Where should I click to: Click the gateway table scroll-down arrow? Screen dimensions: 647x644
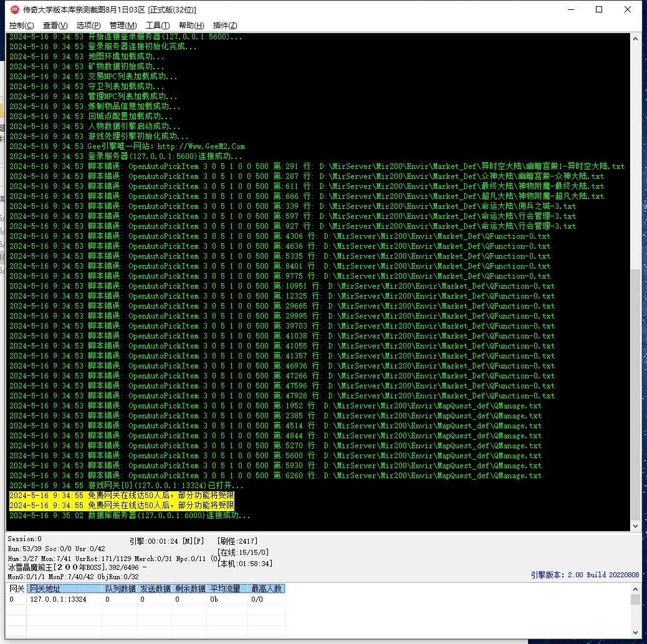pyautogui.click(x=635, y=632)
